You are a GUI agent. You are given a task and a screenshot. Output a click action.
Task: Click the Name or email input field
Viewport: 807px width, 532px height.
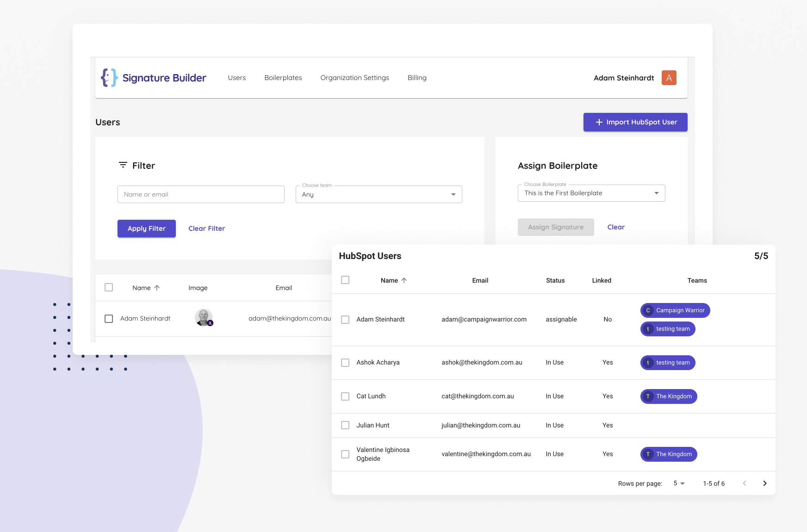coord(201,194)
